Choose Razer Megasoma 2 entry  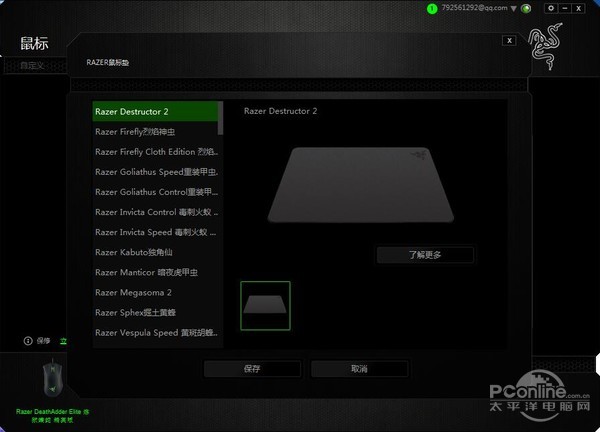coord(155,293)
